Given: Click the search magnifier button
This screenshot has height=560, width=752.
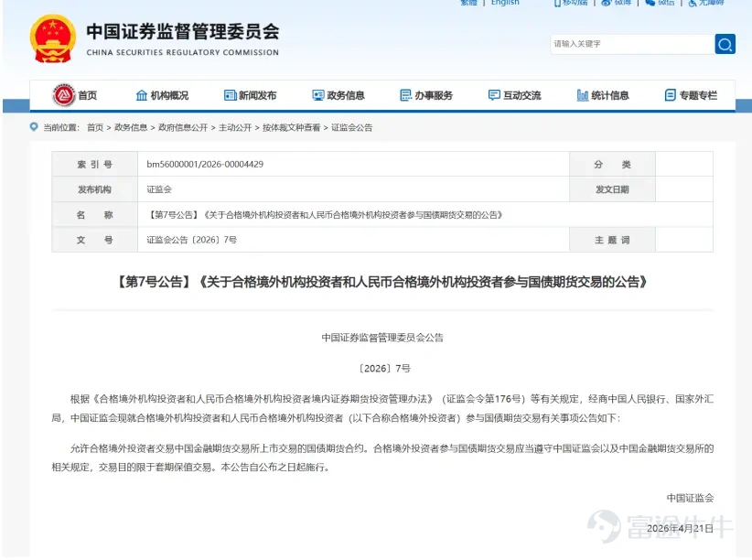Looking at the screenshot, I should pos(725,44).
